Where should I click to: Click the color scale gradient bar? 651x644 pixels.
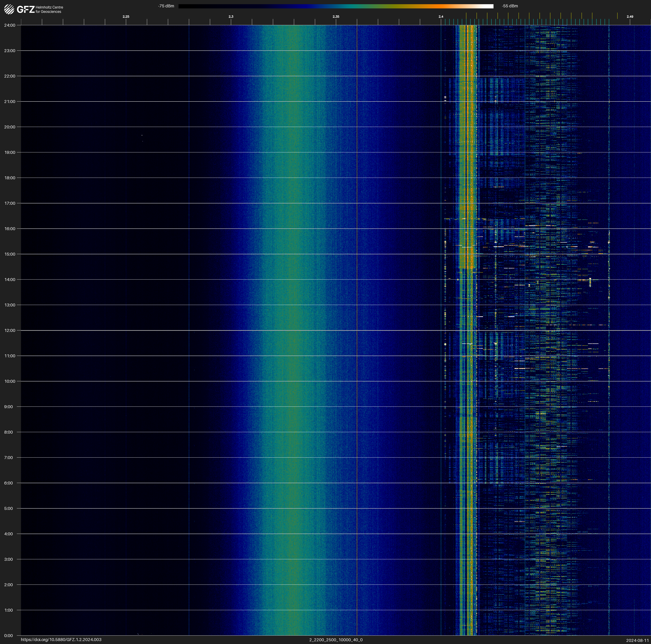click(336, 6)
